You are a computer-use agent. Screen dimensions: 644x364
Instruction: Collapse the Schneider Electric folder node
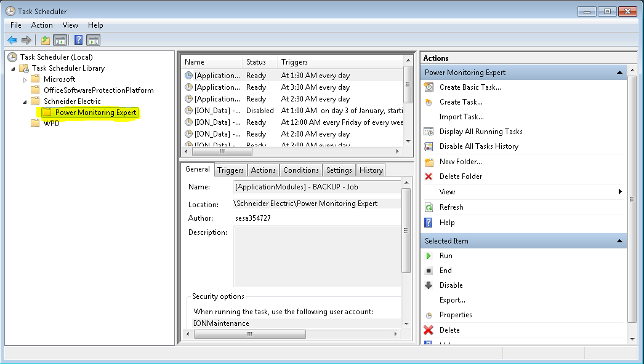point(25,102)
